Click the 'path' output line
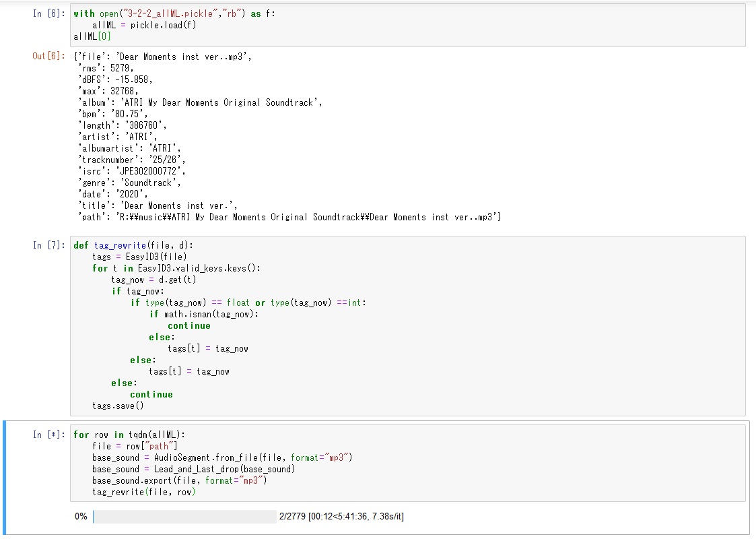Screen dimensions: 756x541 289,217
